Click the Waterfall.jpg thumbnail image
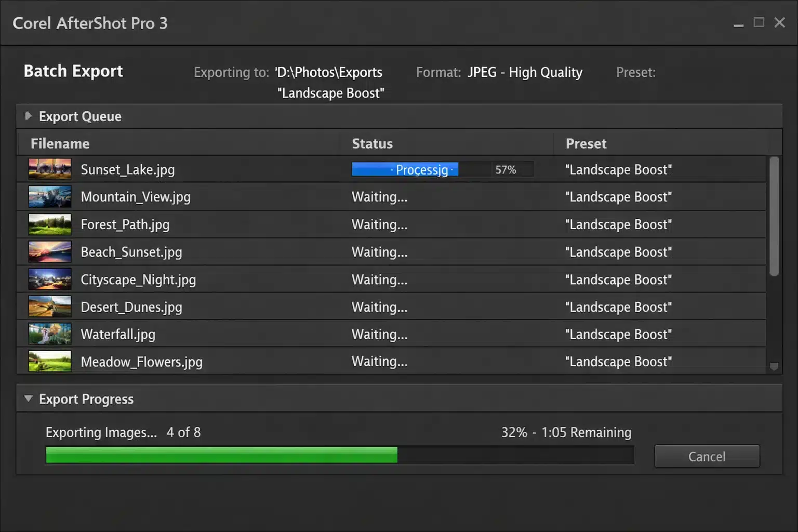This screenshot has height=532, width=798. 49,334
